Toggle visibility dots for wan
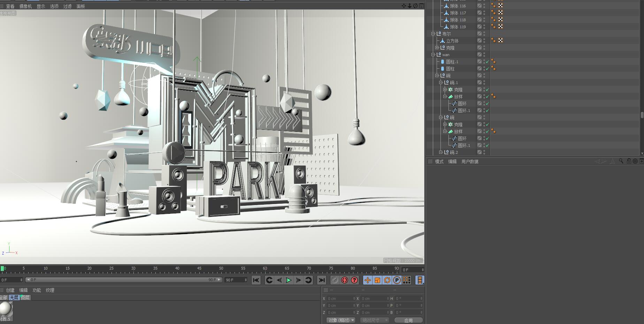This screenshot has height=324, width=644. click(x=484, y=55)
